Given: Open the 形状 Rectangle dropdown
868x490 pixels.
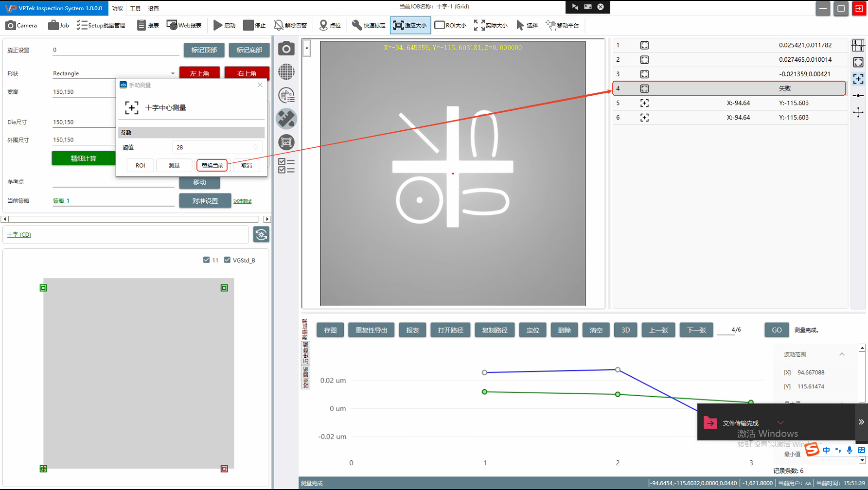Looking at the screenshot, I should (114, 73).
